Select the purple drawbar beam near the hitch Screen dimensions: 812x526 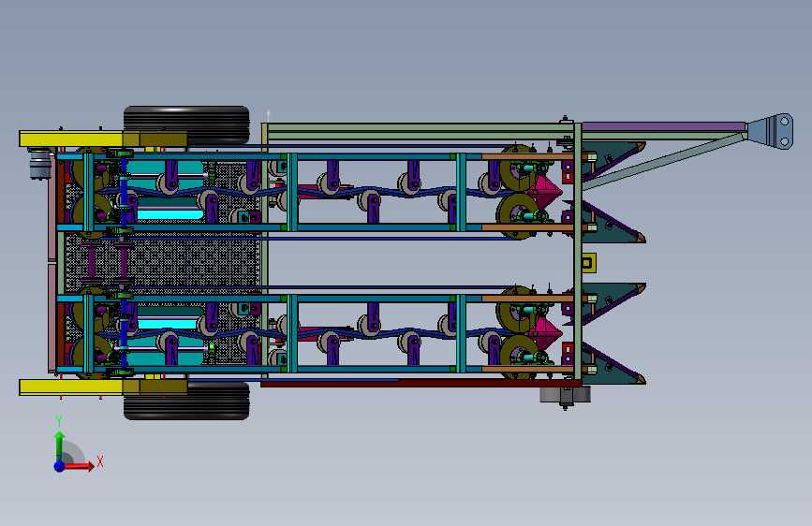click(x=663, y=127)
